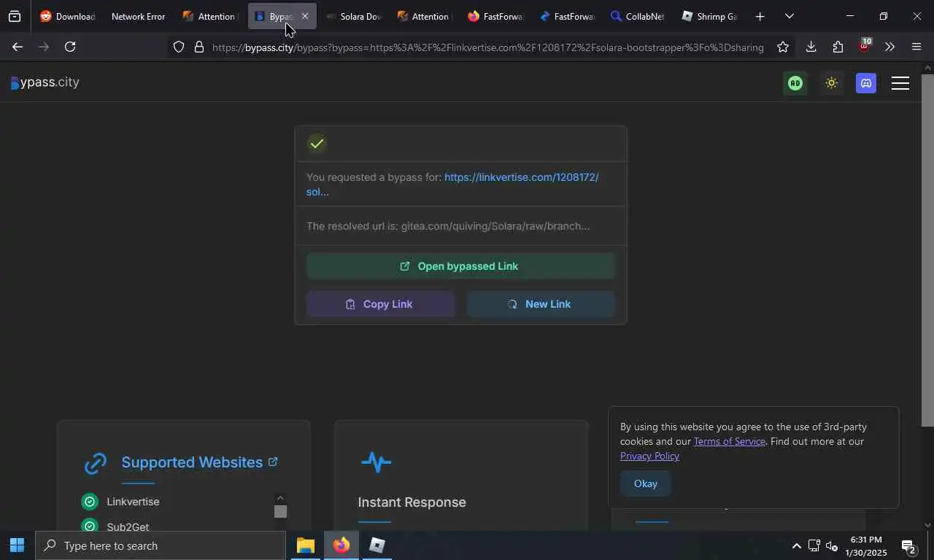Open File Explorer from taskbar
The height and width of the screenshot is (560, 934).
pyautogui.click(x=305, y=545)
